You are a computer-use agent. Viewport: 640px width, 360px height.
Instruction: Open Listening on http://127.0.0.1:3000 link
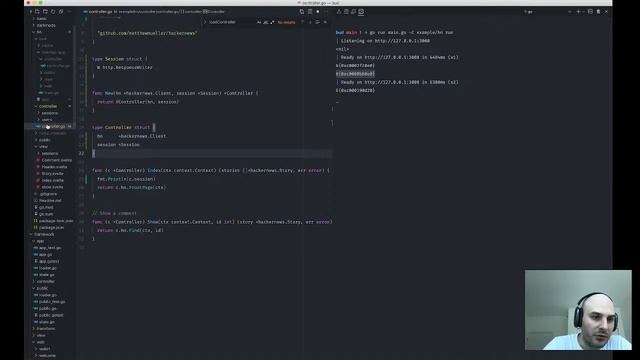coord(402,41)
